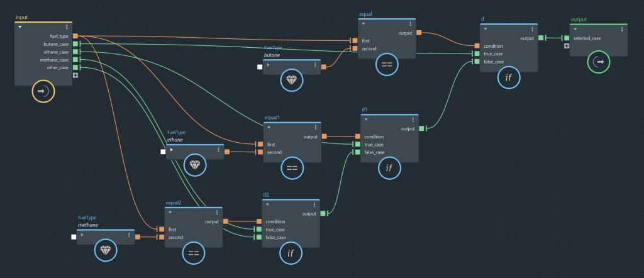This screenshot has width=644, height=278.
Task: Click the == icon on equal node
Action: [387, 64]
